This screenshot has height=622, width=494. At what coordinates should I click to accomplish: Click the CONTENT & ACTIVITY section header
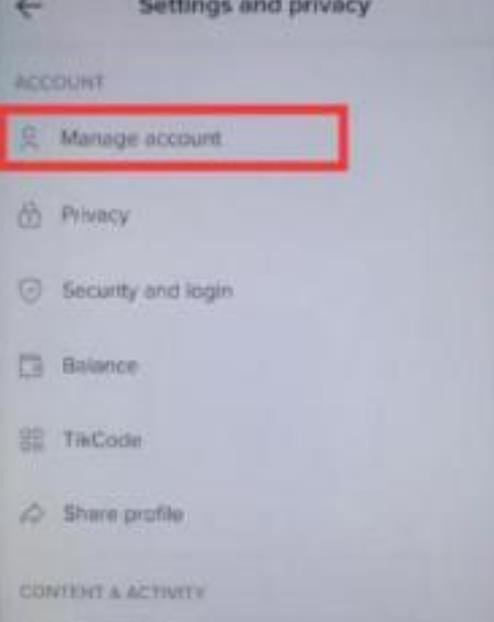[112, 592]
